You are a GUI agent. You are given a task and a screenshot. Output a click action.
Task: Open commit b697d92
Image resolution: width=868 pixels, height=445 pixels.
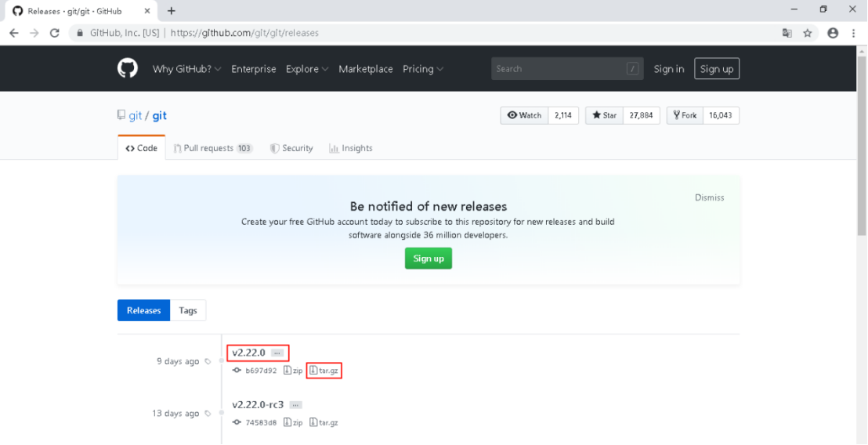coord(261,371)
